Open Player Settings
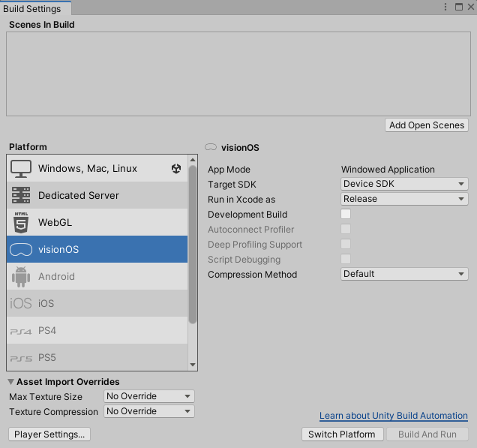This screenshot has width=477, height=448. click(49, 434)
